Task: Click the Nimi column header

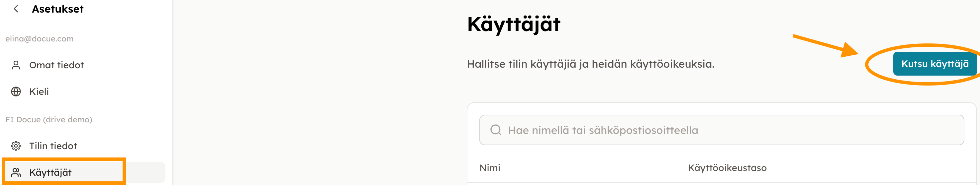Action: (490, 168)
